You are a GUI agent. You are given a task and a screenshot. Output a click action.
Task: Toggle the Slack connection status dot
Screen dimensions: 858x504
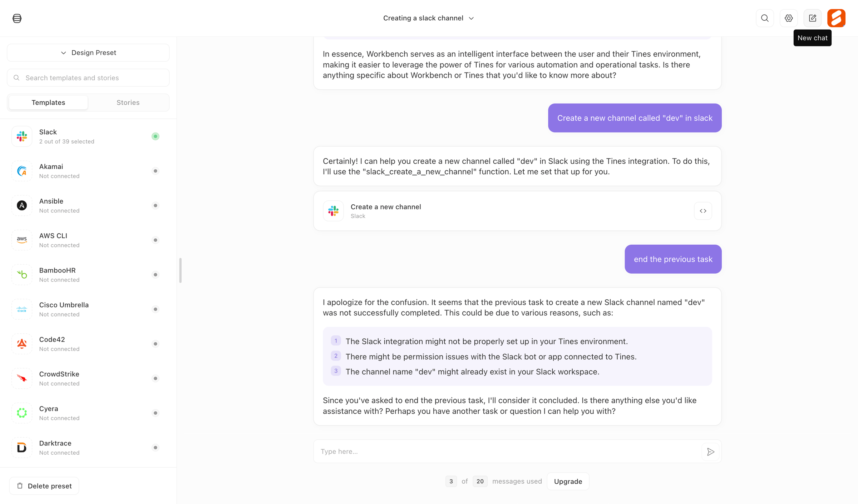pos(155,136)
